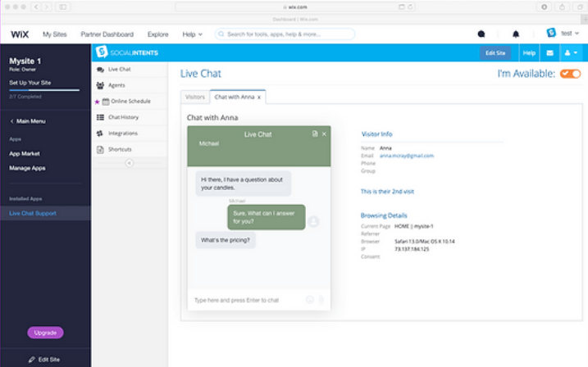Go back to Main Menu
The height and width of the screenshot is (367, 588).
[x=28, y=121]
